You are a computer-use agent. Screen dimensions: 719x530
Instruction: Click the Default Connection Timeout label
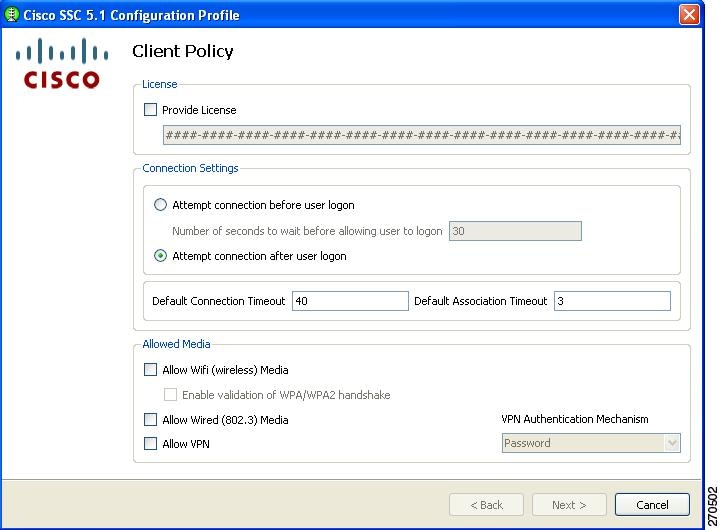click(x=219, y=301)
